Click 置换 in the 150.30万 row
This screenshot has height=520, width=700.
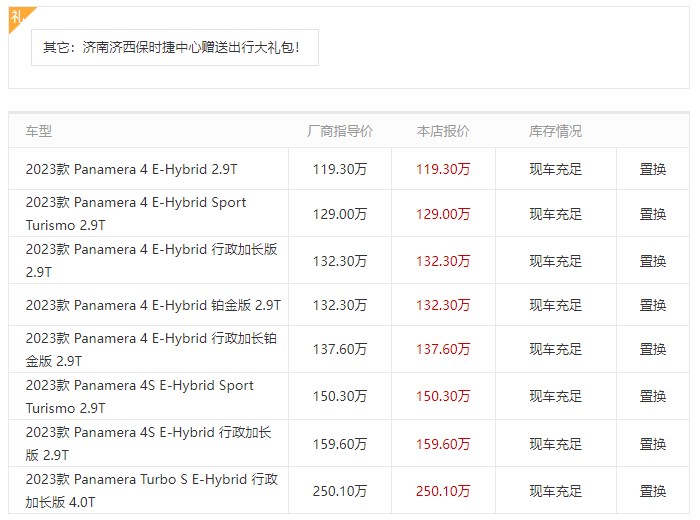tap(653, 396)
